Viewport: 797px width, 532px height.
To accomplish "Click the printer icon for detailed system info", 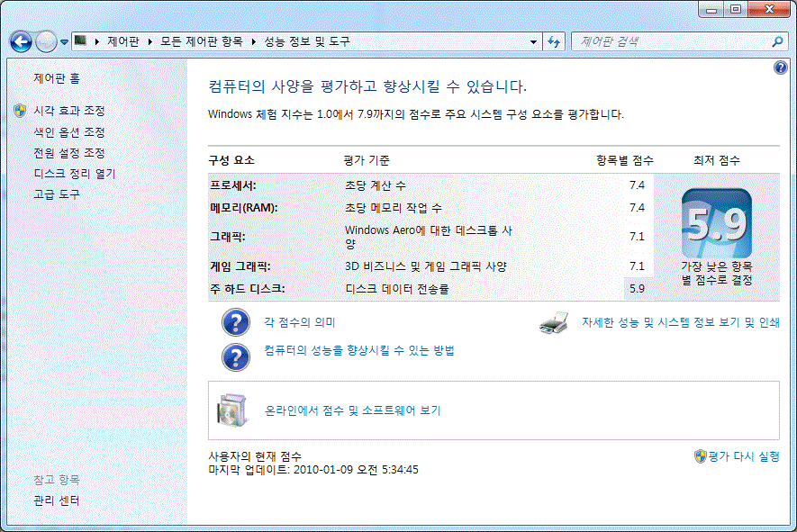I will [x=553, y=322].
